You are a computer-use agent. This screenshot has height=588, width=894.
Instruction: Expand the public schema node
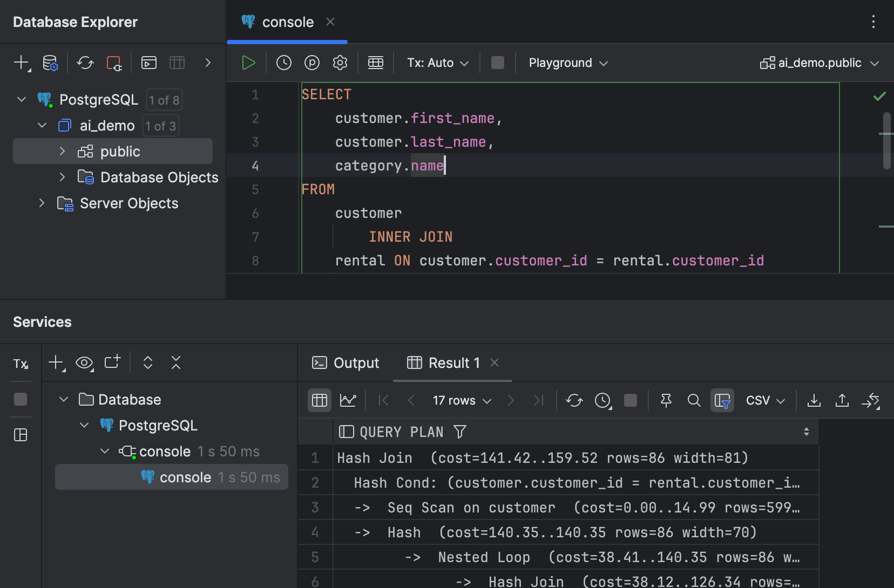(62, 151)
